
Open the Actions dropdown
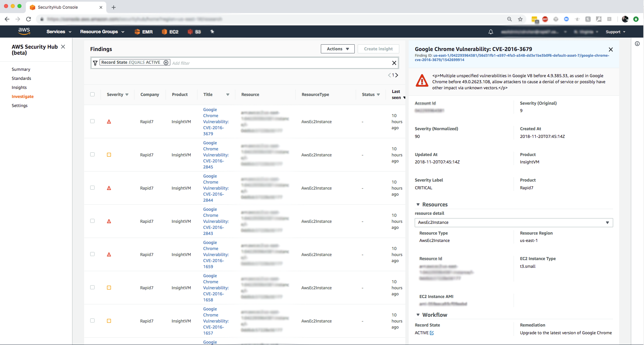pos(337,49)
